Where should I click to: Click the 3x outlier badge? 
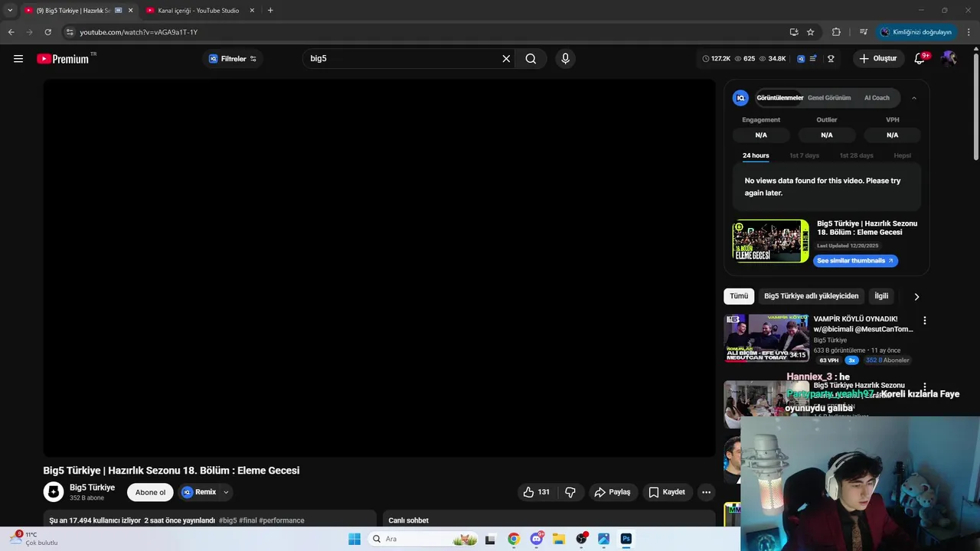pos(851,360)
